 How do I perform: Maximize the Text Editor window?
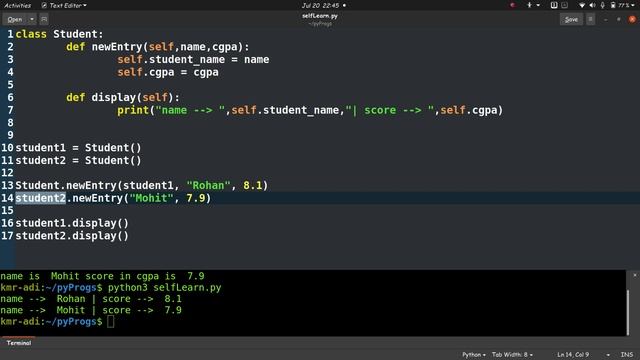pos(619,19)
